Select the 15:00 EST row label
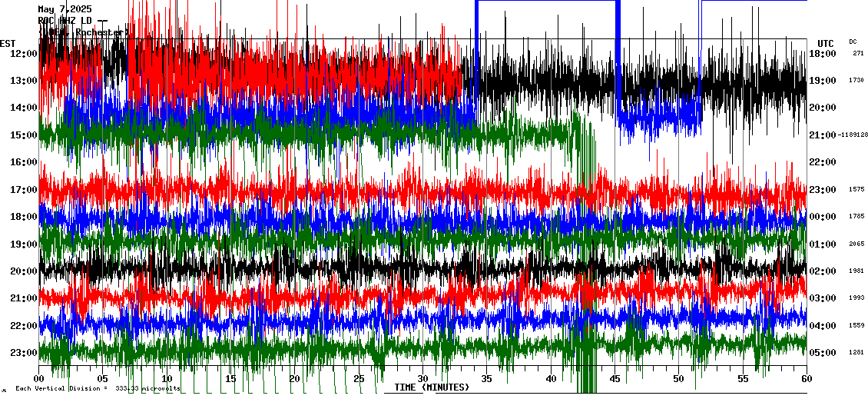868x399 pixels. click(x=23, y=135)
